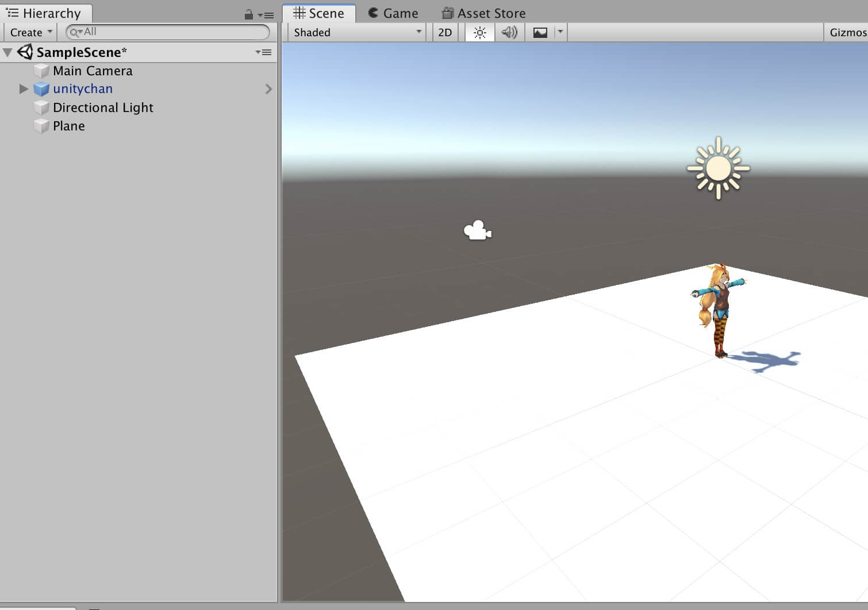Open Shaded draw mode dropdown

coord(358,33)
